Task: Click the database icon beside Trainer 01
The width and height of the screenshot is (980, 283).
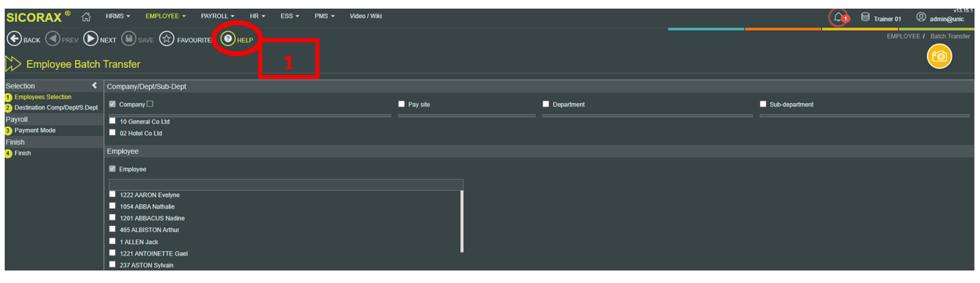Action: tap(865, 17)
